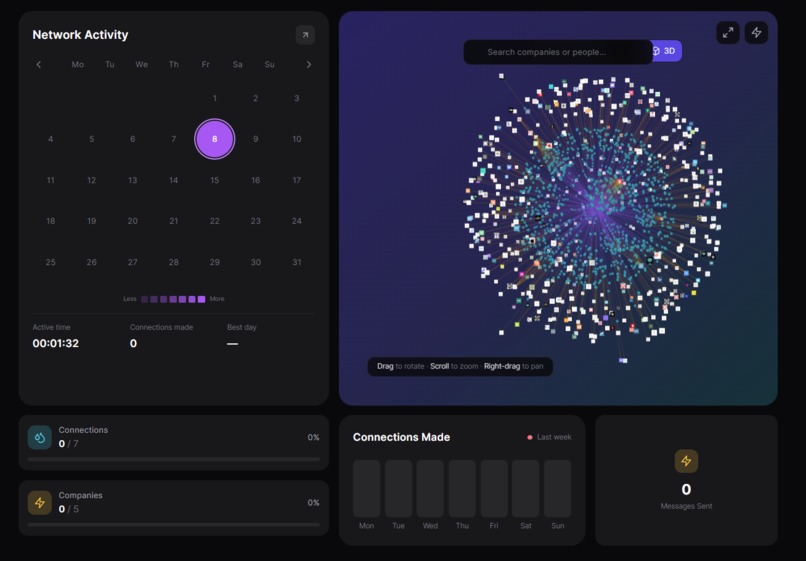Click the lightning bolt button on graph
This screenshot has width=806, height=561.
(756, 33)
